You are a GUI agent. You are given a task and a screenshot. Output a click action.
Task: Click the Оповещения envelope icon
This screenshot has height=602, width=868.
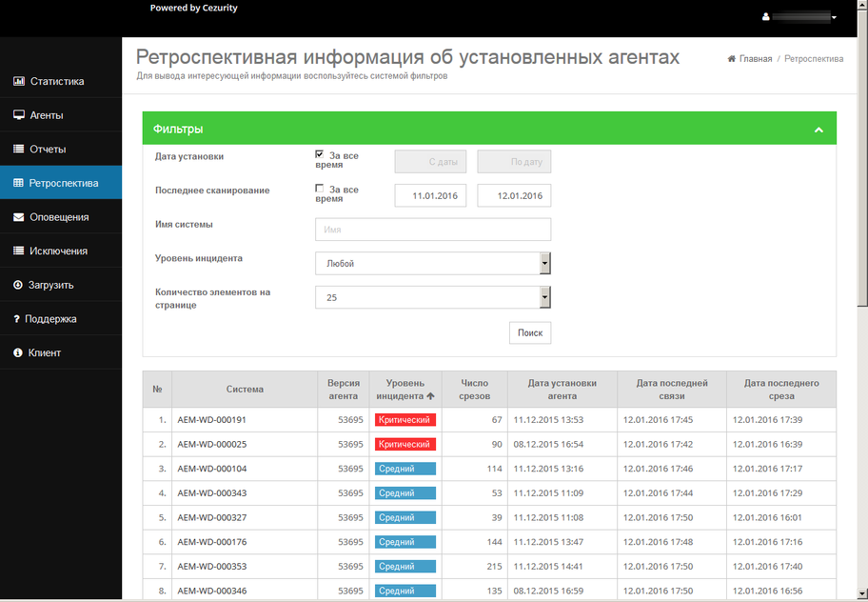[19, 217]
